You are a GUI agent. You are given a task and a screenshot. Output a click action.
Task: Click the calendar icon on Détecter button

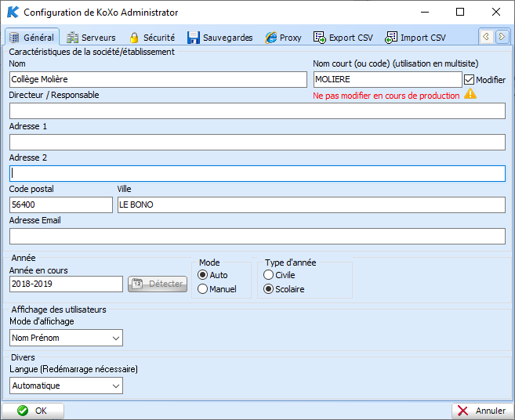point(137,284)
